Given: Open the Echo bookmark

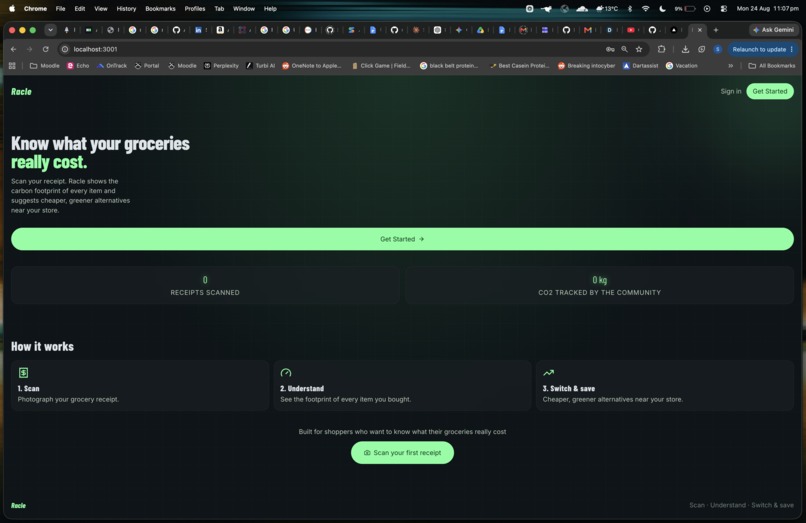Looking at the screenshot, I should [78, 66].
